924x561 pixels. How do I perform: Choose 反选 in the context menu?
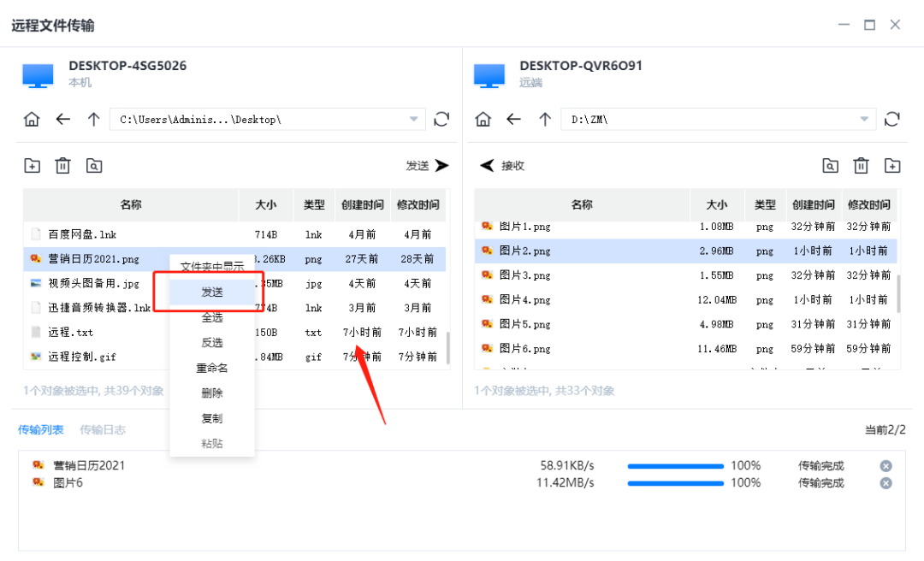pyautogui.click(x=212, y=343)
